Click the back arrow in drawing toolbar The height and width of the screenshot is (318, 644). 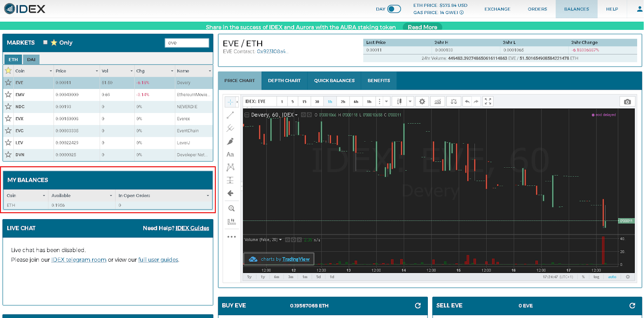tap(230, 193)
